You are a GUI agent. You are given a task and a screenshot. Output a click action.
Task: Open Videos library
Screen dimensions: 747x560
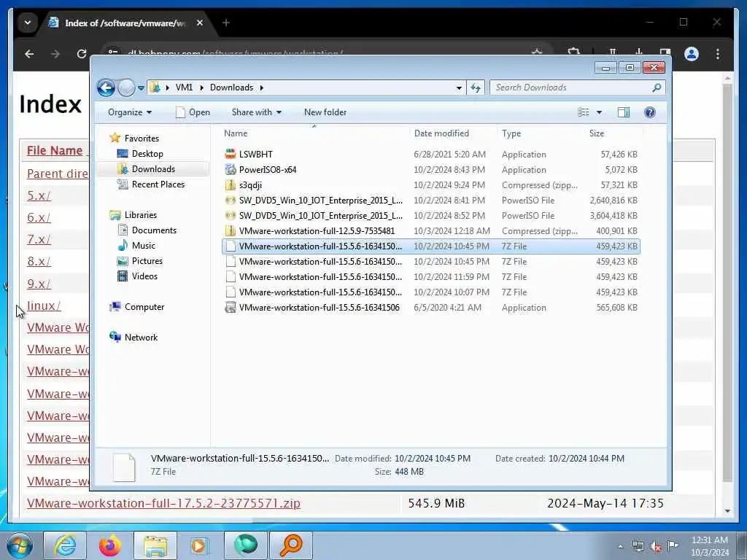point(144,276)
